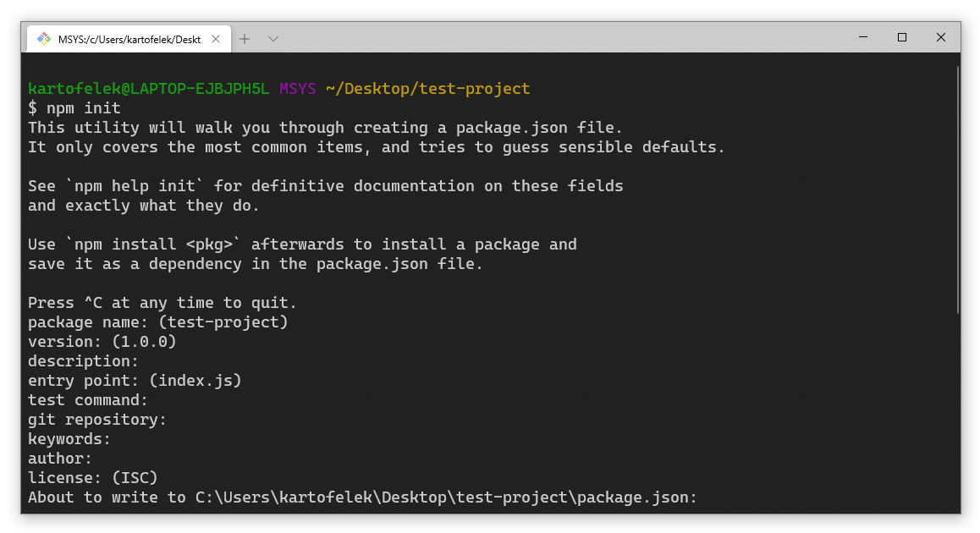Click the "entry point: (index.js)" line
The image size is (980, 533).
[x=135, y=381]
